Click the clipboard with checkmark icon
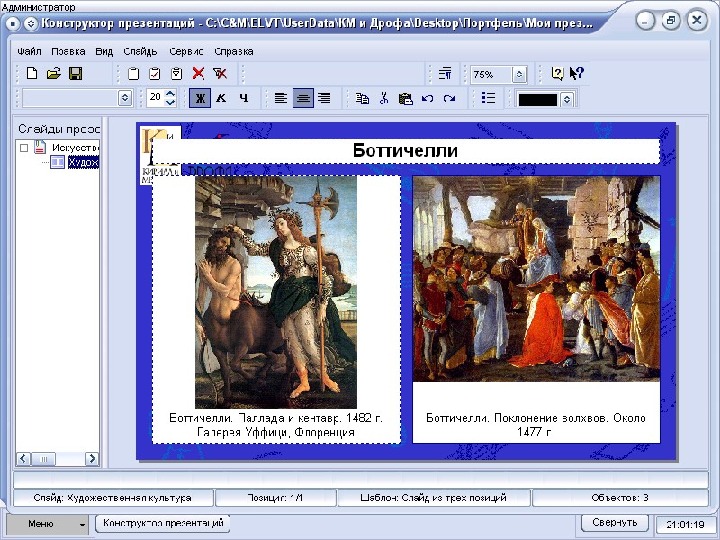The width and height of the screenshot is (720, 540). [x=155, y=73]
